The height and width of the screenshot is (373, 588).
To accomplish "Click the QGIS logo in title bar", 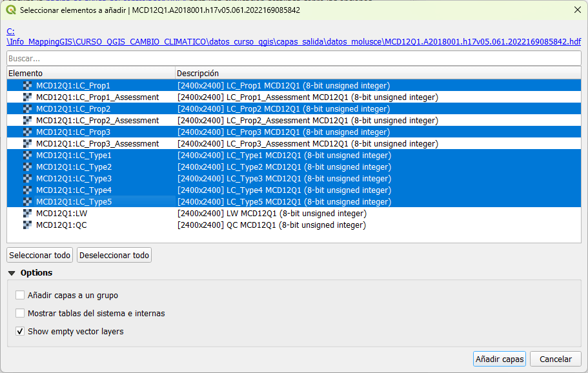I will [11, 10].
